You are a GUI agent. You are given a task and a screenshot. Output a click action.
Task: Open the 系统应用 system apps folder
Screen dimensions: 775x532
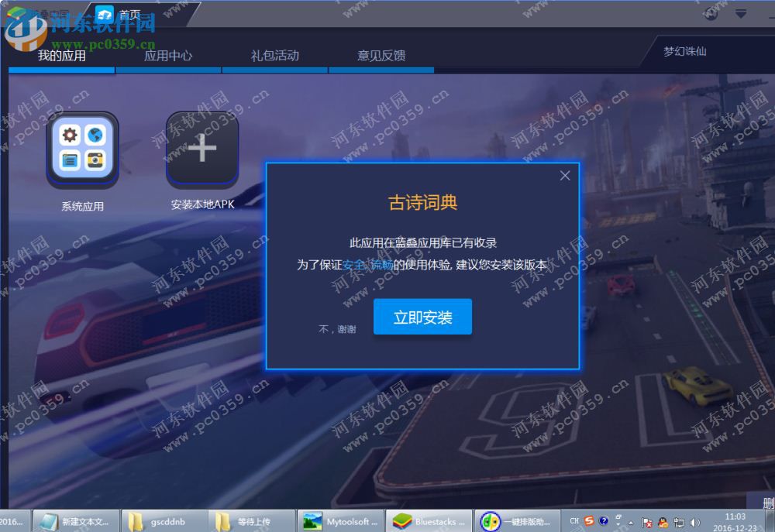pyautogui.click(x=82, y=151)
